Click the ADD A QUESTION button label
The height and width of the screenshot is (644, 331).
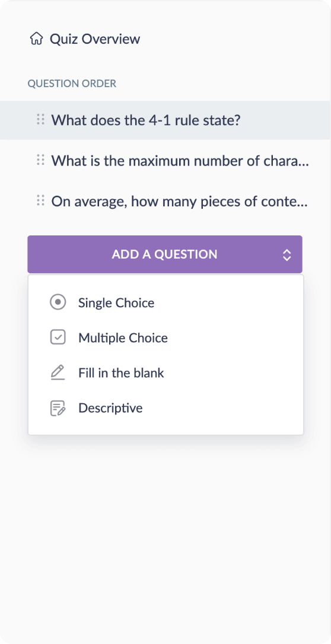[164, 254]
